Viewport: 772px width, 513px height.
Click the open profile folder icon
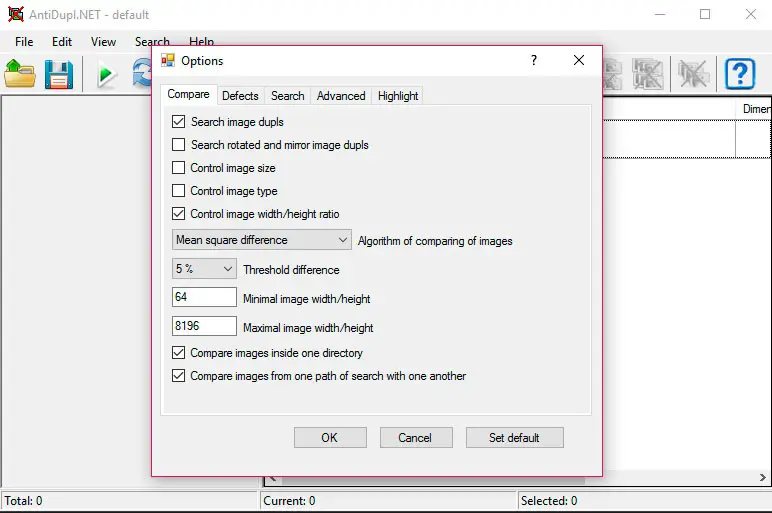click(20, 74)
